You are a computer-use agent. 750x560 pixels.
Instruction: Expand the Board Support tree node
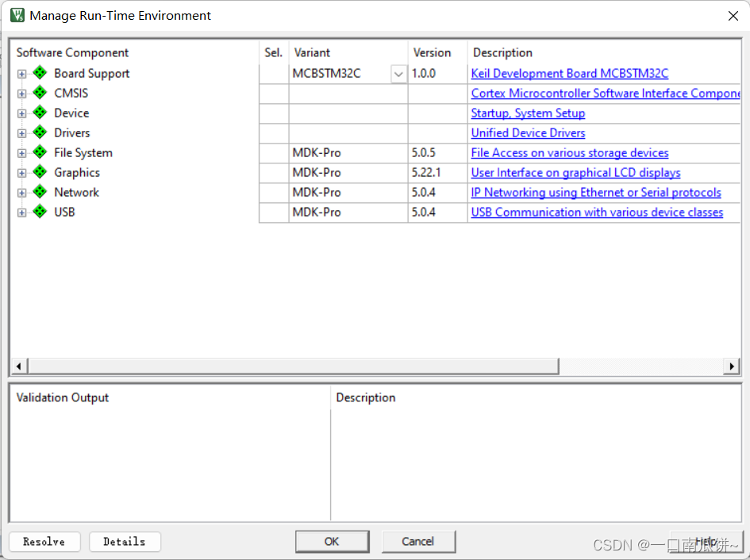pyautogui.click(x=21, y=74)
